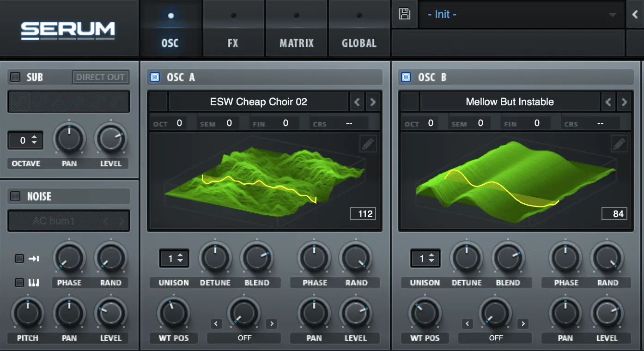Open the OSC A wavetable edit pencil
The width and height of the screenshot is (644, 351).
(x=368, y=144)
